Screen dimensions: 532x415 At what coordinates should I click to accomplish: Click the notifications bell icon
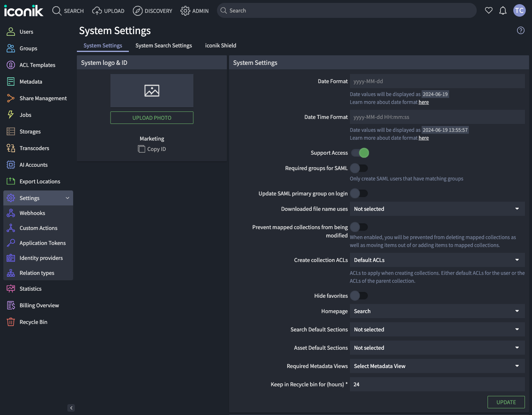click(503, 10)
